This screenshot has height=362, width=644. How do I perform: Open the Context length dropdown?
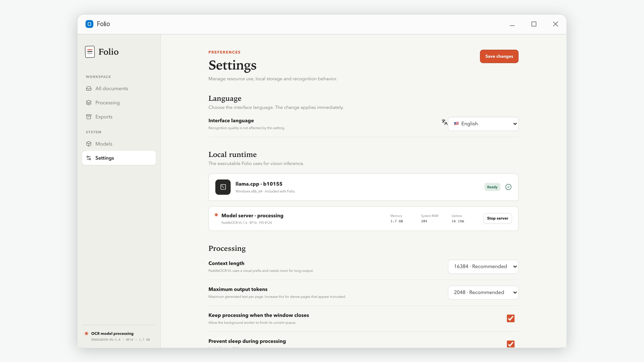click(x=483, y=266)
